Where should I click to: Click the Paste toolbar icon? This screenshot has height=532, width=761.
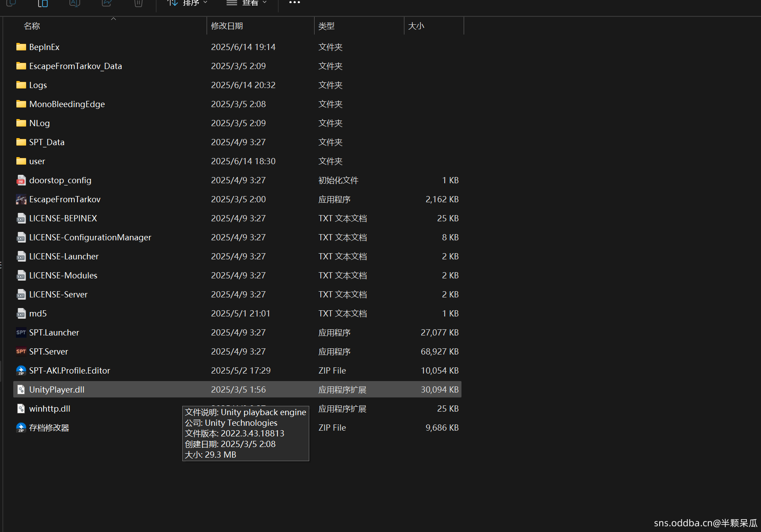click(x=43, y=3)
